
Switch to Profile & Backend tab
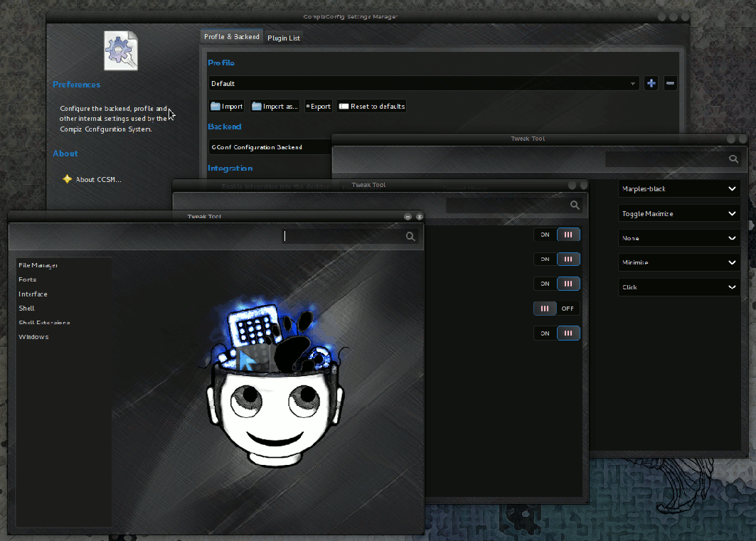point(231,37)
